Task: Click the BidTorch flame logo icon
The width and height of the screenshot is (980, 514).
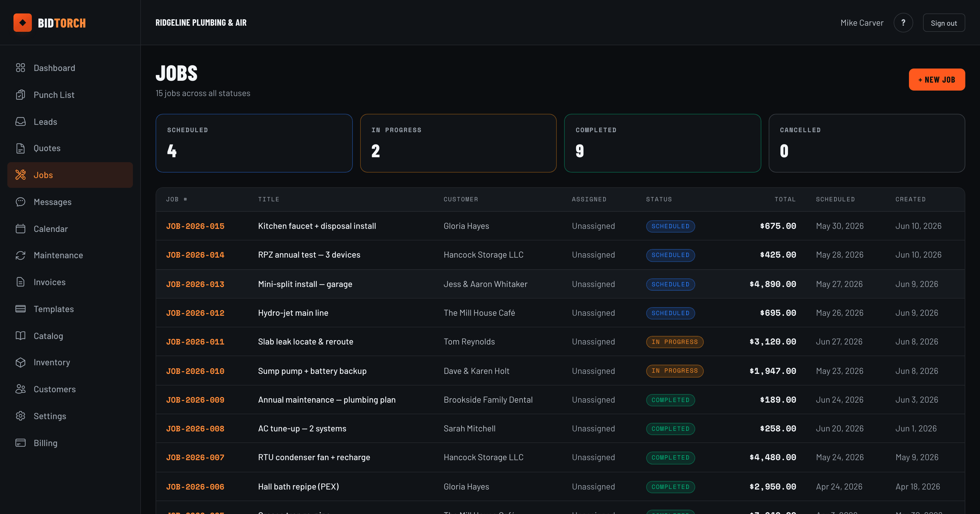Action: tap(22, 23)
